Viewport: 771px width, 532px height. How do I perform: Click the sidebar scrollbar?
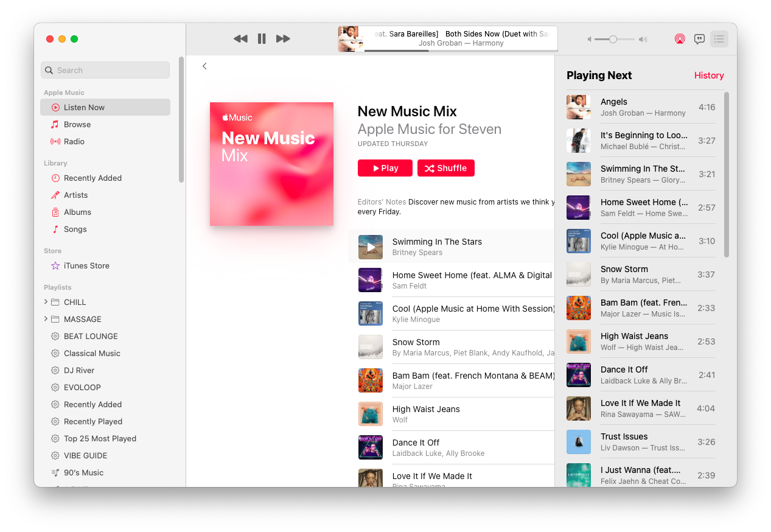coord(181,119)
